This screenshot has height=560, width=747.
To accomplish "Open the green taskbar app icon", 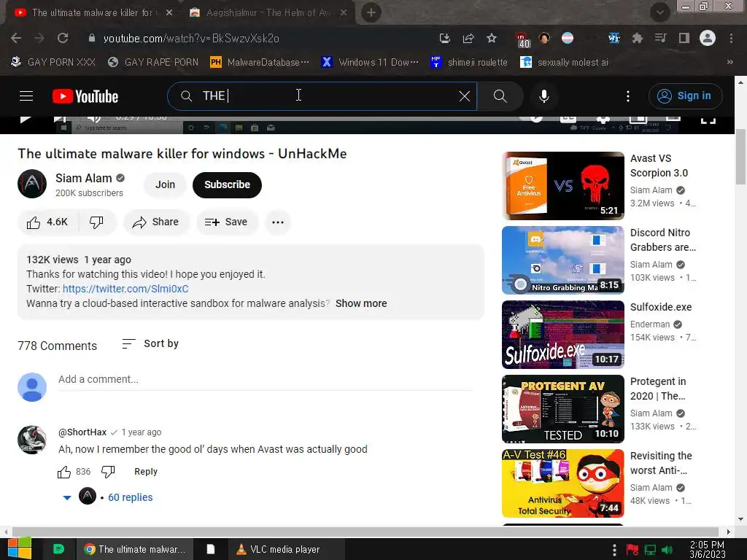I will (x=58, y=549).
